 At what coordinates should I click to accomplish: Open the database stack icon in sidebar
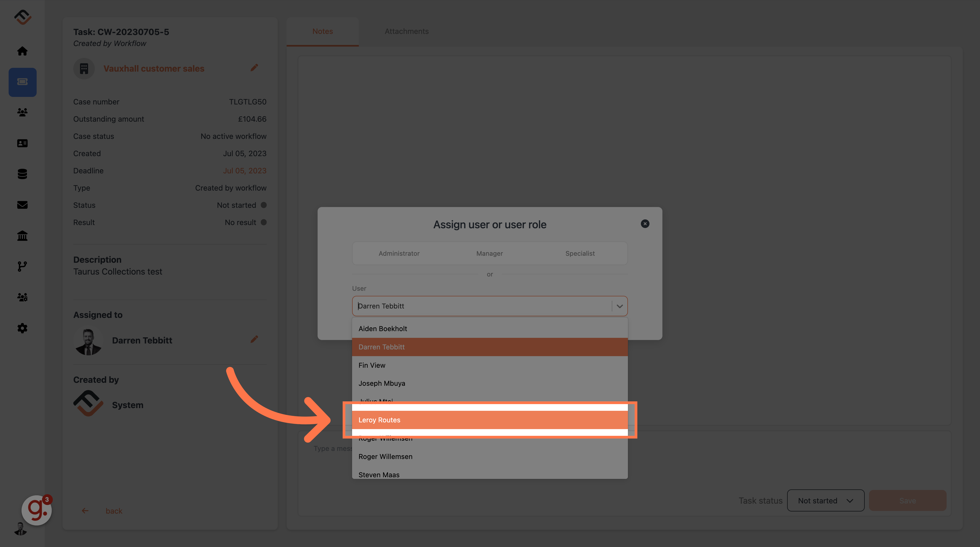22,174
